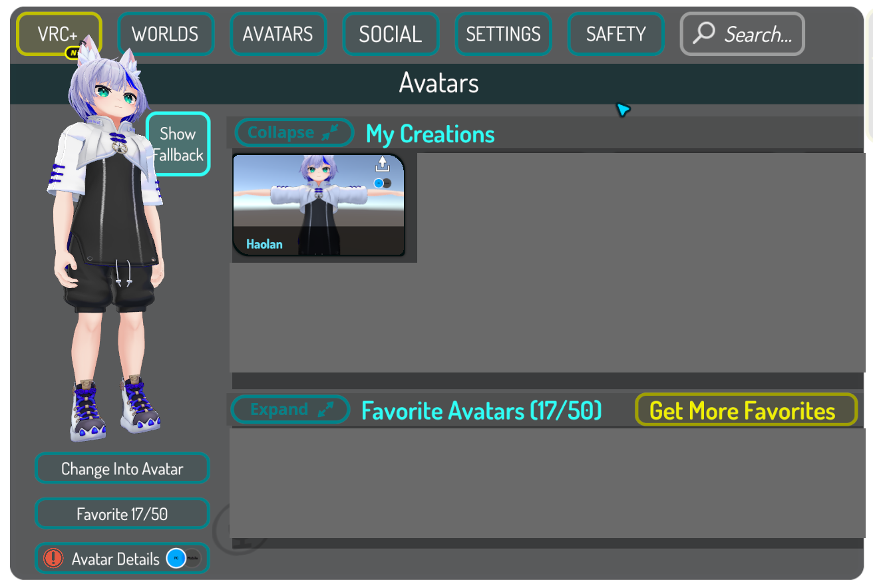Click the Favorite 17/50 button
Screen dimensions: 873x588
122,514
